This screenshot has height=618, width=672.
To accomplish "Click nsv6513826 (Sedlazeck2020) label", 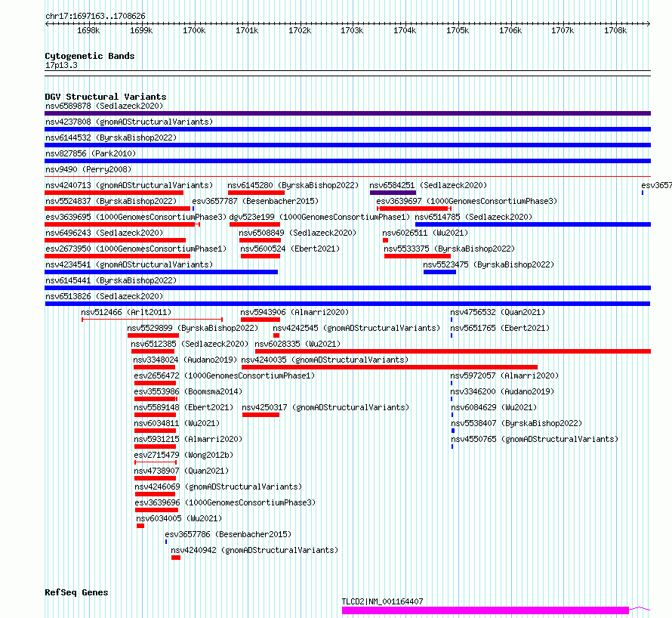I will (x=104, y=296).
